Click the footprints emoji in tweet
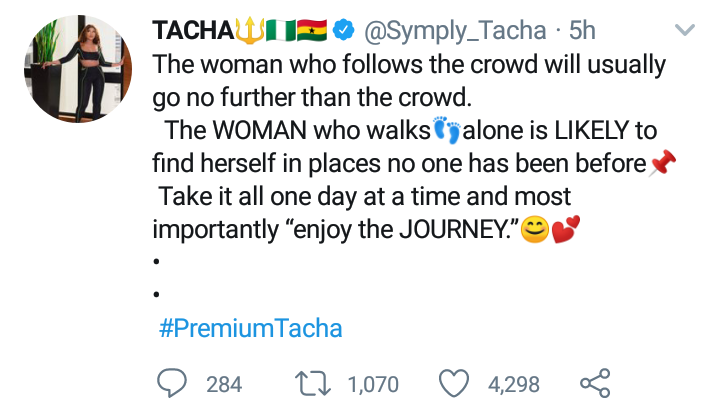This screenshot has height=416, width=720. click(x=447, y=130)
